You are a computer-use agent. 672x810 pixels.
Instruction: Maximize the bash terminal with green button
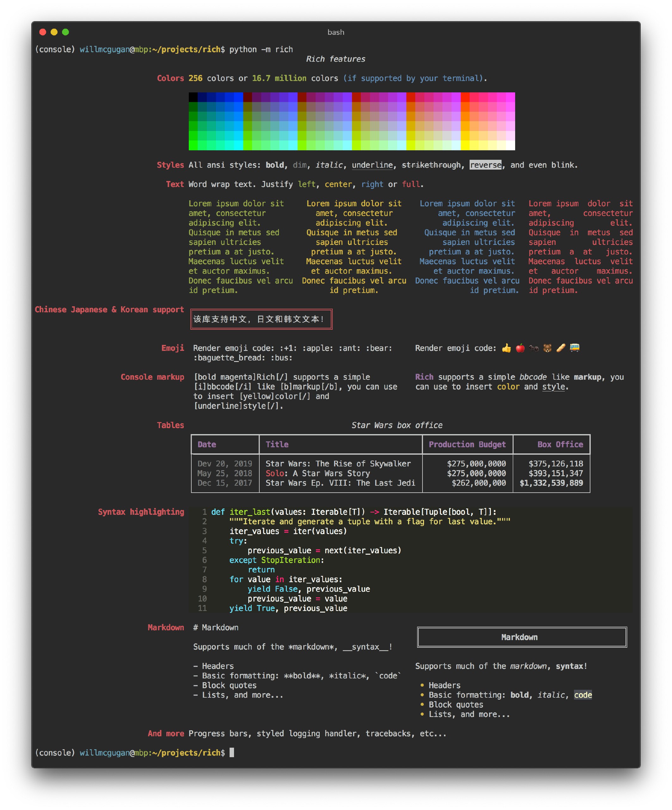point(65,32)
